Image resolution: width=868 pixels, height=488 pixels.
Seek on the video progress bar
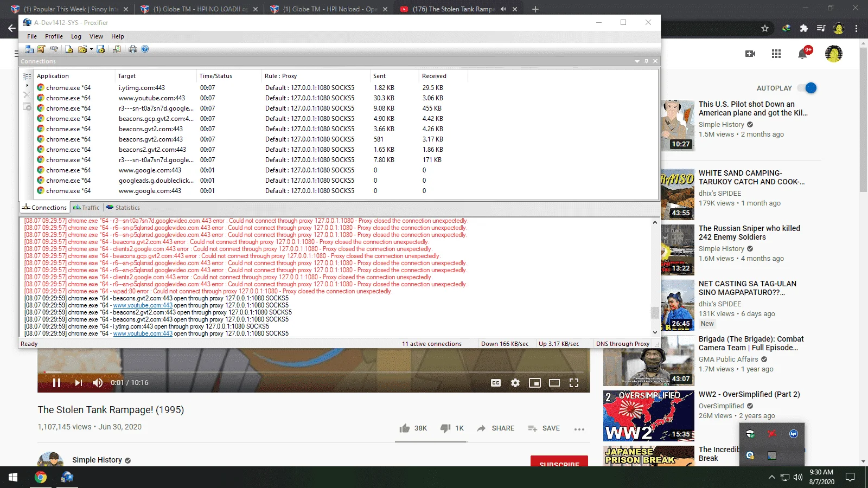coord(314,372)
